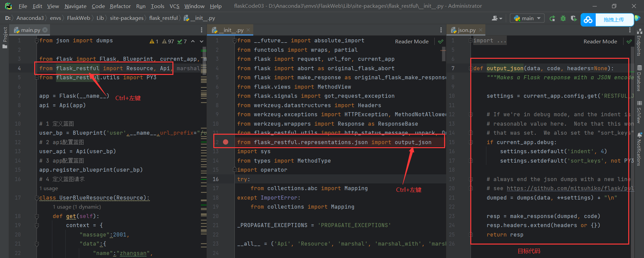The height and width of the screenshot is (258, 644).
Task: Collapse the context dict fold on line 19
Action: (x=37, y=225)
